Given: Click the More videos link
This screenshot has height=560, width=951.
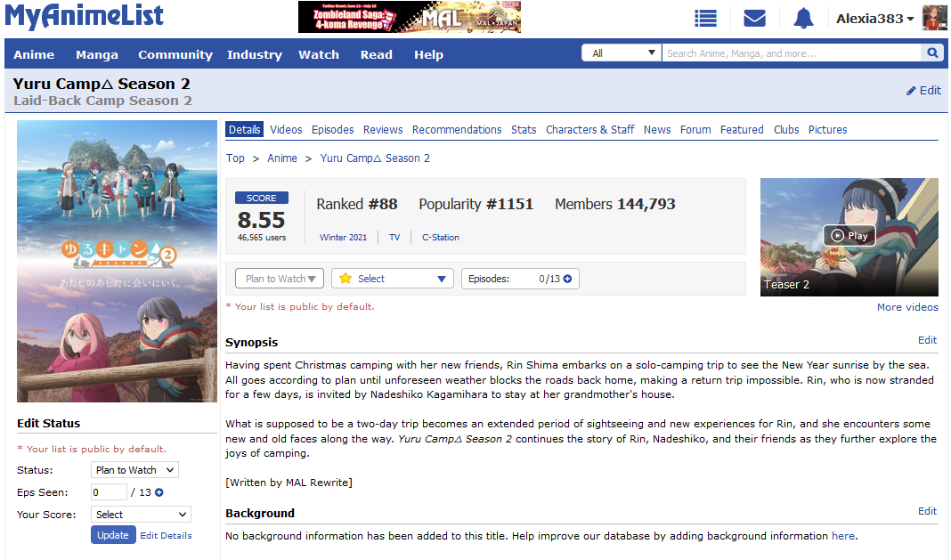Looking at the screenshot, I should [907, 307].
